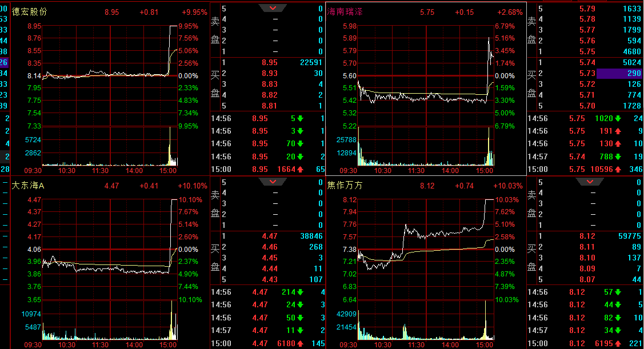
Task: Click the 8.93 buy-two price for 德宏股份
Action: 270,73
